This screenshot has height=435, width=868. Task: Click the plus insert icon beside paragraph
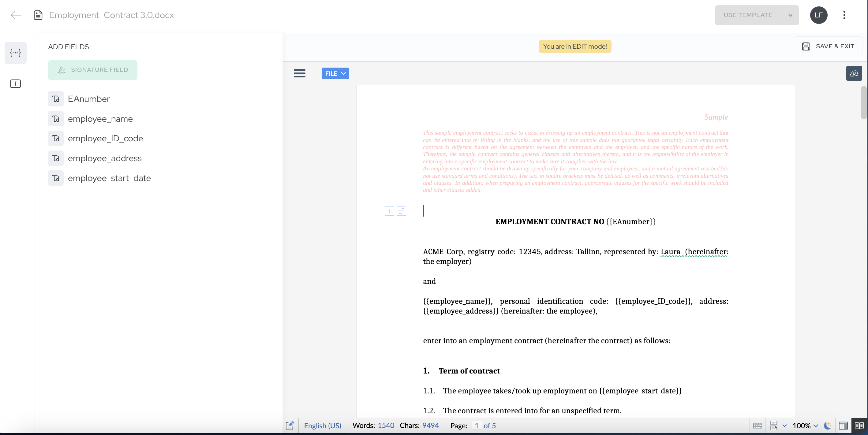pyautogui.click(x=389, y=211)
